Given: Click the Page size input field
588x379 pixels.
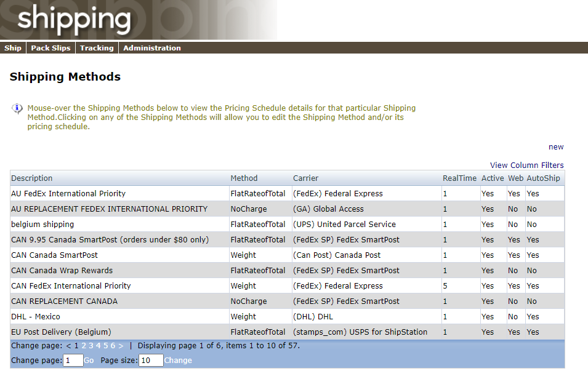Looking at the screenshot, I should point(151,361).
